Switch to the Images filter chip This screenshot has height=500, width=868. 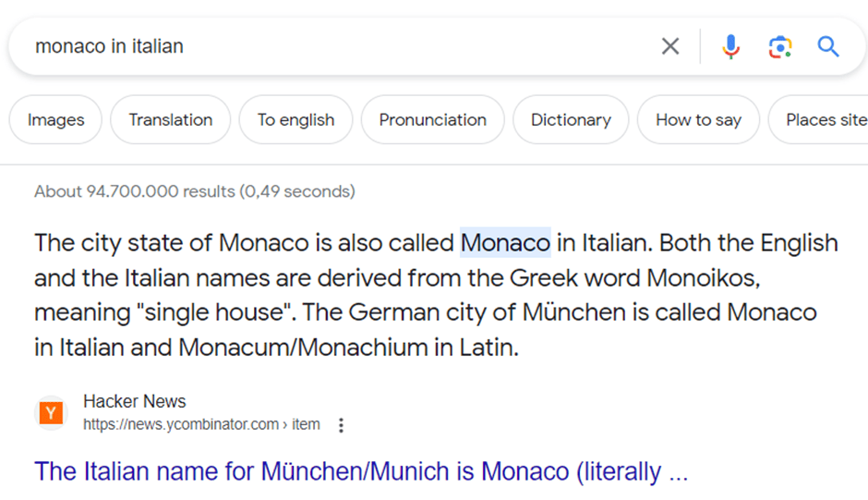(55, 120)
